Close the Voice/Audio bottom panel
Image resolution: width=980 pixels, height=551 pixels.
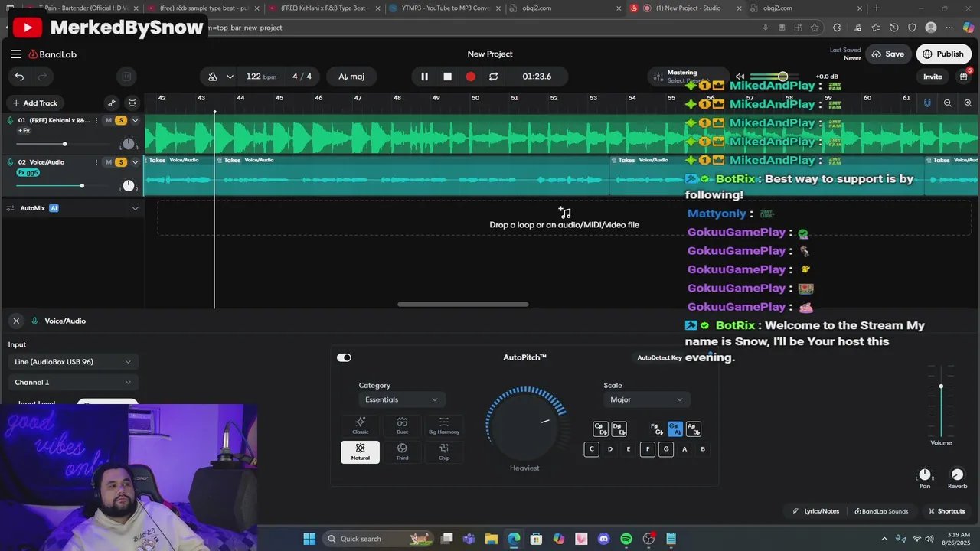tap(16, 321)
